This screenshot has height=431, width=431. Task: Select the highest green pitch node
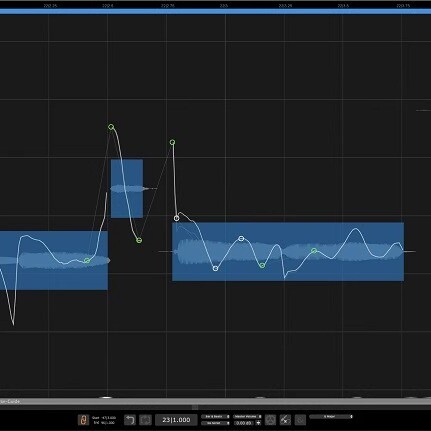tap(111, 127)
